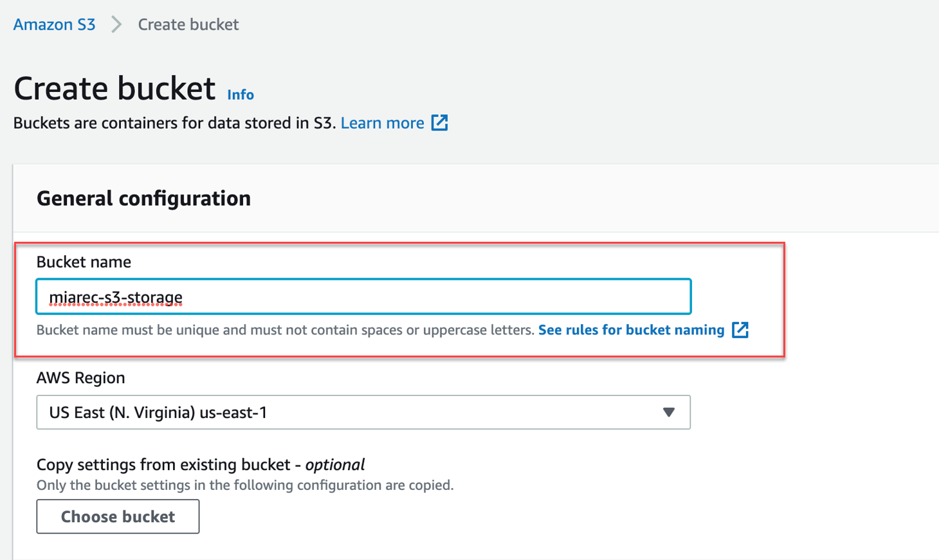The image size is (939, 560).
Task: Click 'Buckets are containers for data' description
Action: [174, 123]
